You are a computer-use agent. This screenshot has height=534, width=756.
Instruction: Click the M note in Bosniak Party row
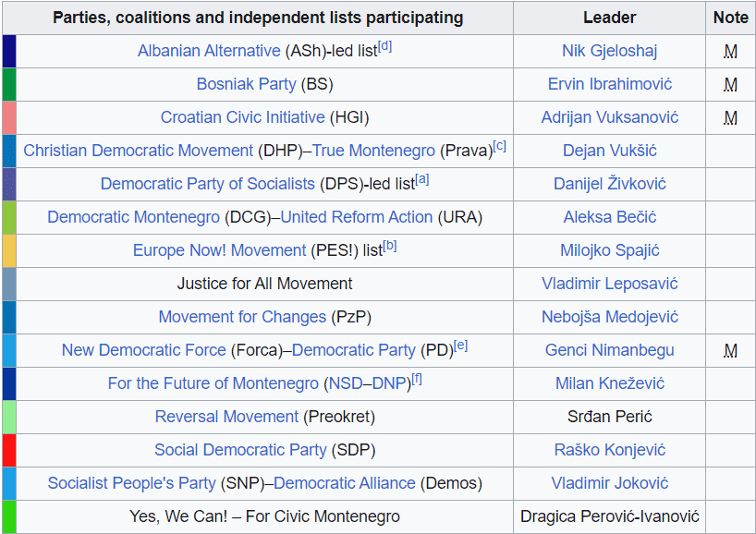pyautogui.click(x=730, y=84)
